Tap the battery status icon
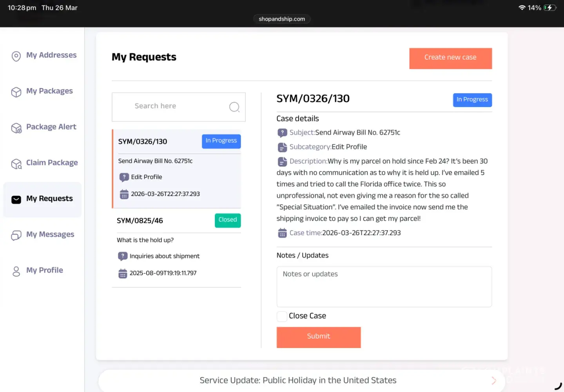 click(x=549, y=8)
